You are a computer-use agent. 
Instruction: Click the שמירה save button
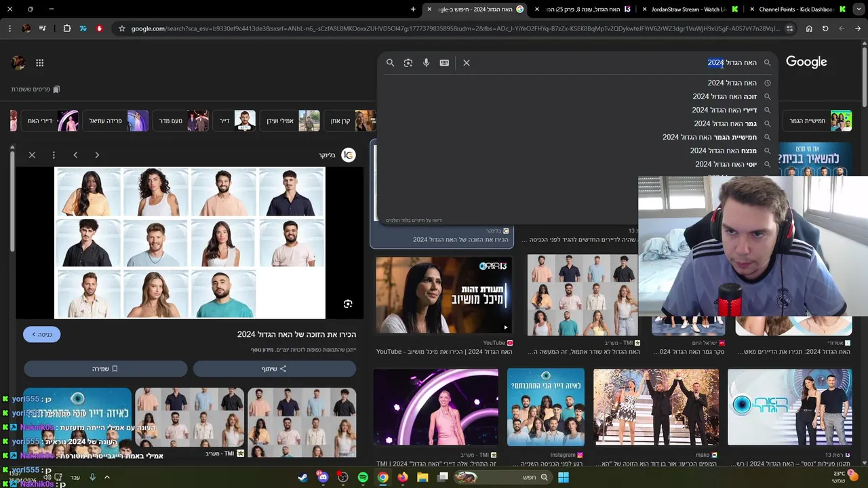[x=105, y=369]
